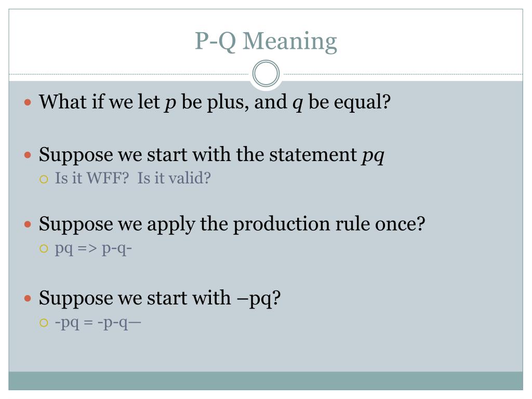Select the '-pq = -p-q—' sub-bullet text

pos(98,323)
